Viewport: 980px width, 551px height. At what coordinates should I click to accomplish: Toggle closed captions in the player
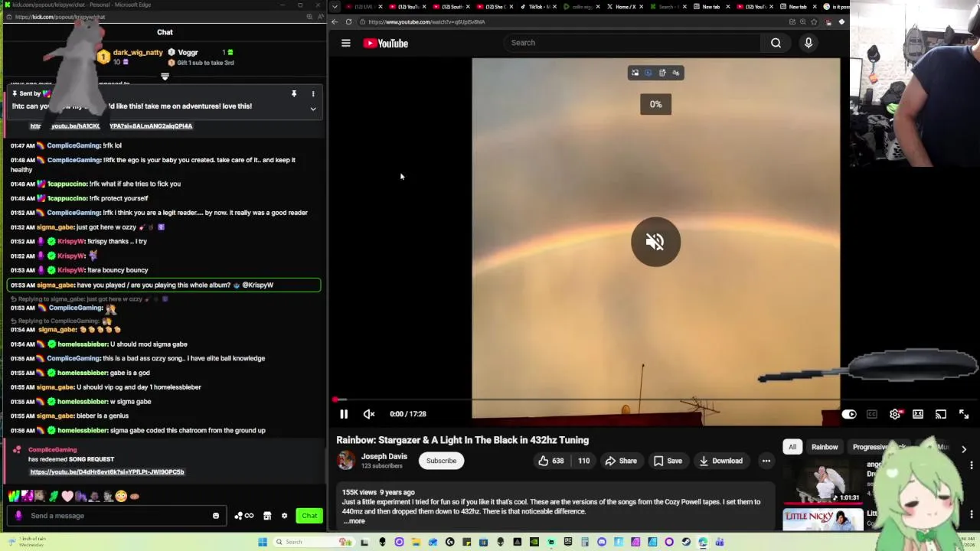point(872,414)
